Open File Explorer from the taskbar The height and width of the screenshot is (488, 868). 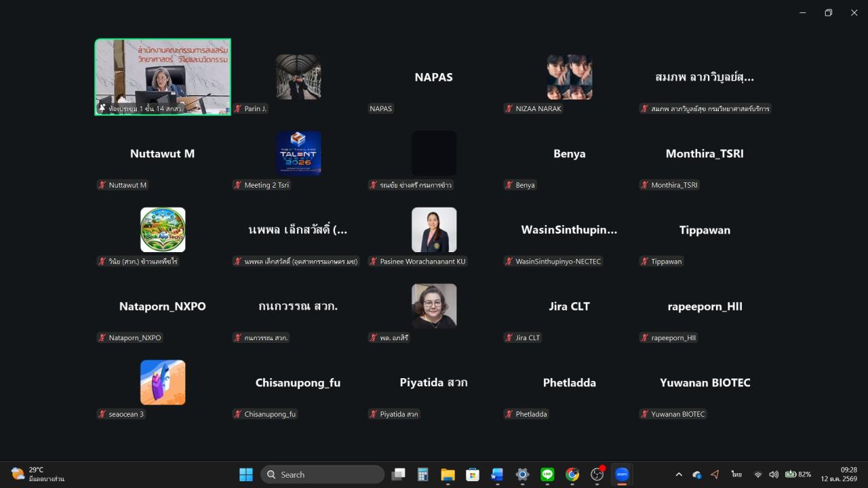click(448, 474)
